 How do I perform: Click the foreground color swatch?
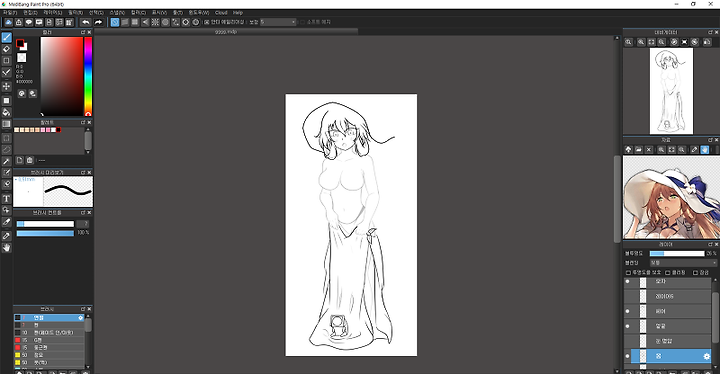click(19, 43)
